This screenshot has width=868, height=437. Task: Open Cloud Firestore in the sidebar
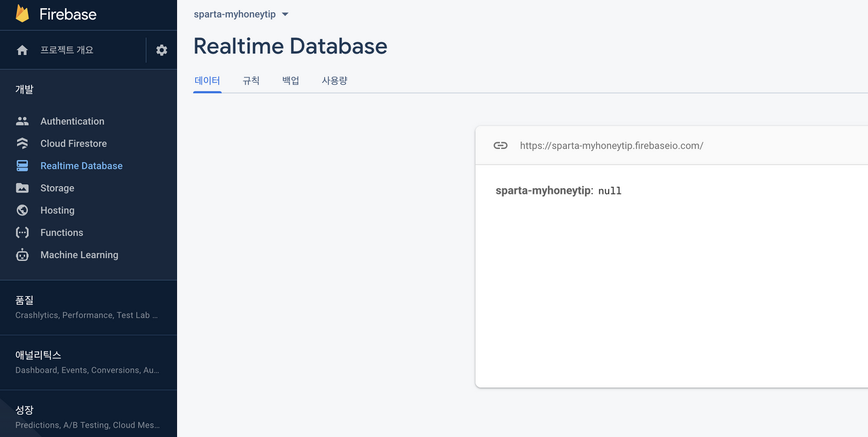tap(74, 144)
